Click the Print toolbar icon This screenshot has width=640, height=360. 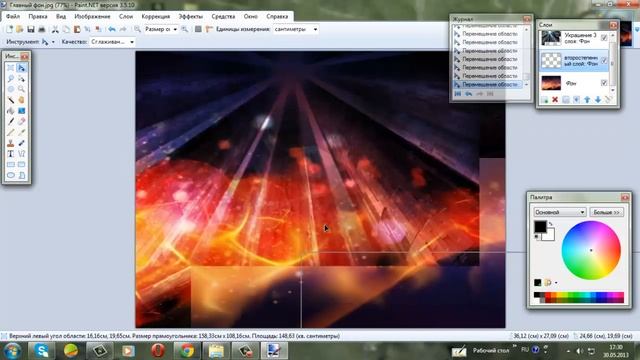[x=41, y=29]
